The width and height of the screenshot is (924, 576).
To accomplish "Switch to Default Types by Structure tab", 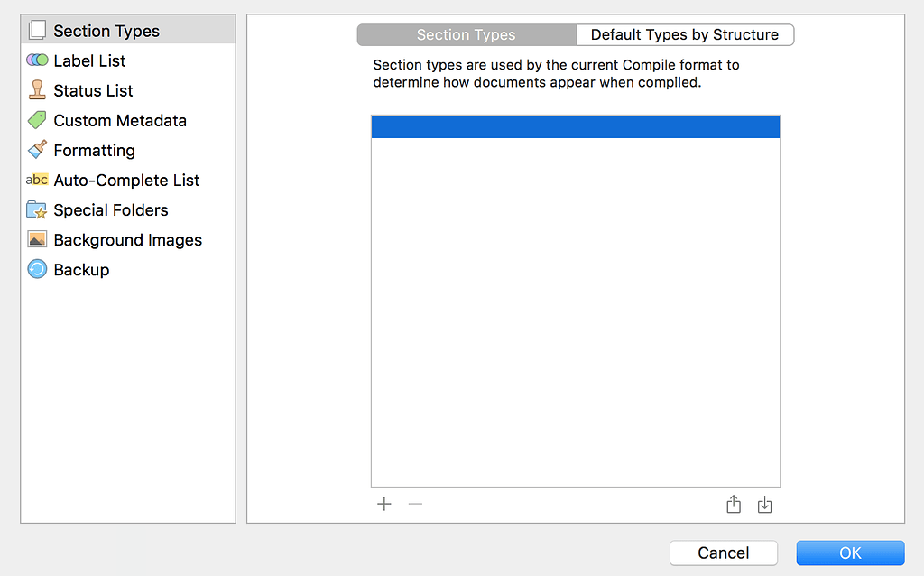I will coord(685,34).
